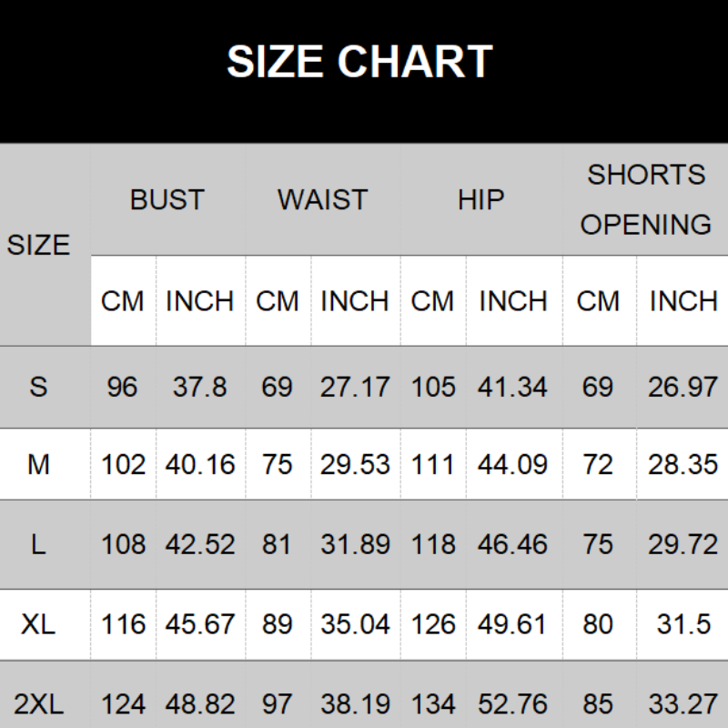Image resolution: width=728 pixels, height=728 pixels.
Task: Click the waist inch value 29.53
Action: pyautogui.click(x=355, y=465)
